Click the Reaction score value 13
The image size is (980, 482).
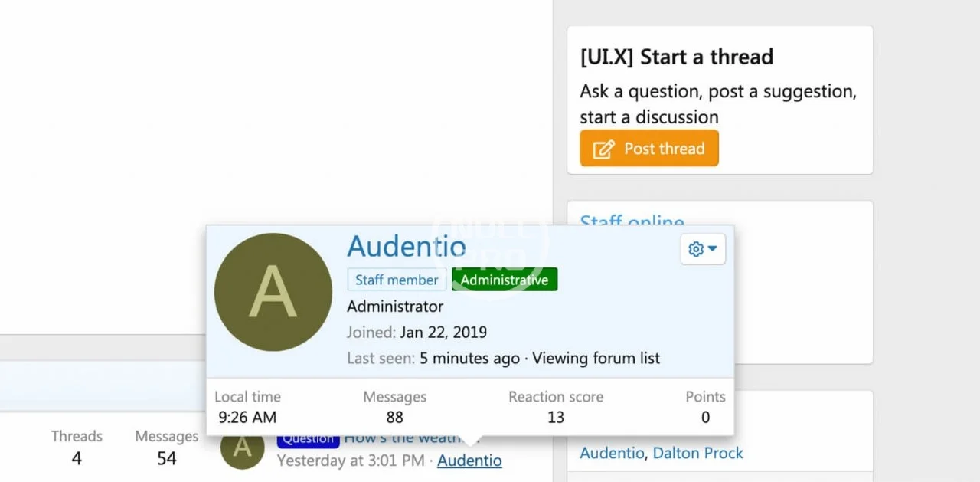point(556,417)
